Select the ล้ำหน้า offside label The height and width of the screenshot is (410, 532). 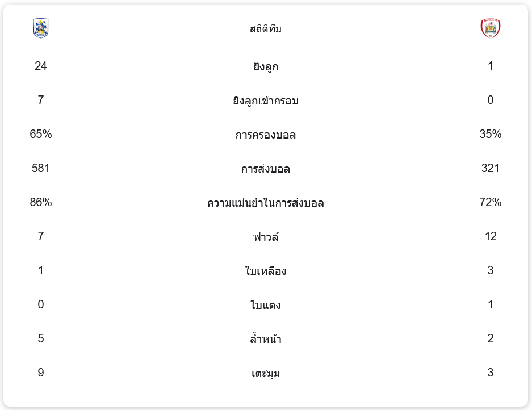(266, 340)
